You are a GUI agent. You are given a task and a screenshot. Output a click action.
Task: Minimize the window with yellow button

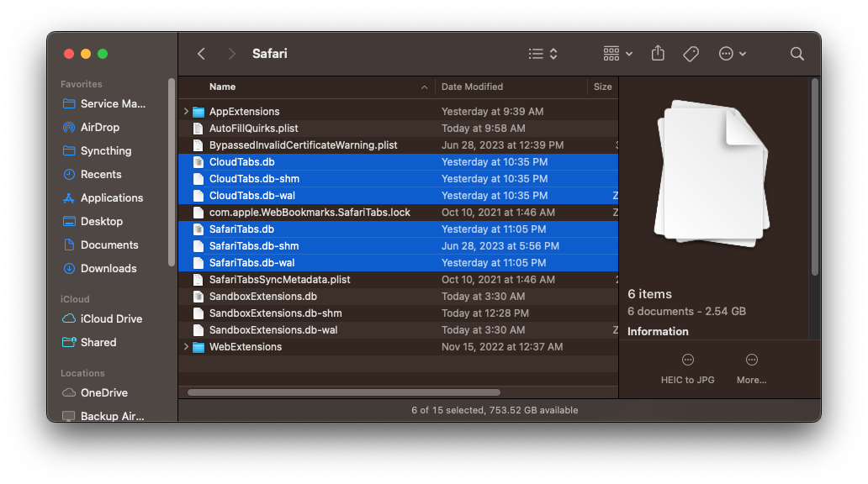(x=86, y=54)
